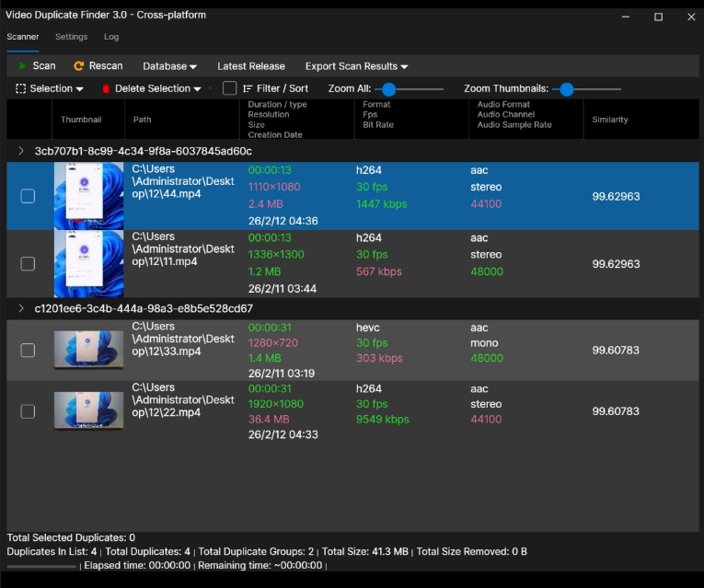Image resolution: width=704 pixels, height=588 pixels.
Task: Adjust the Zoom Thumbnails slider
Action: tap(567, 89)
